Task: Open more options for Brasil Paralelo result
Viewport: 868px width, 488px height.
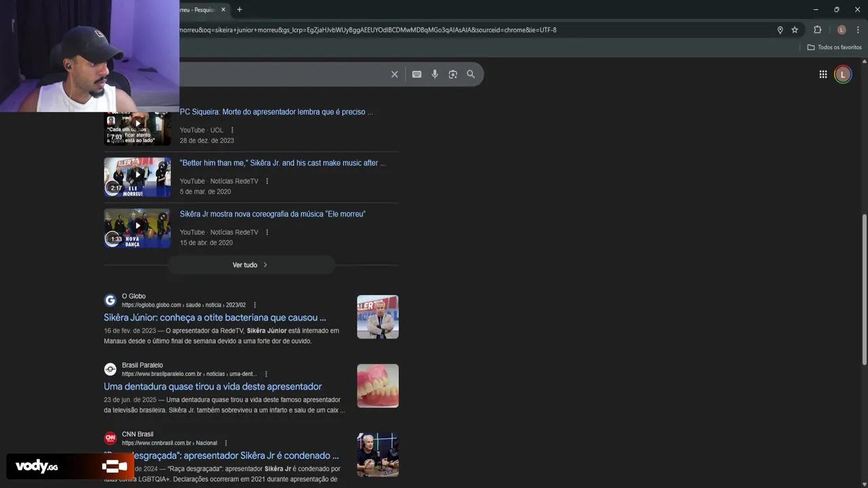Action: pyautogui.click(x=266, y=374)
